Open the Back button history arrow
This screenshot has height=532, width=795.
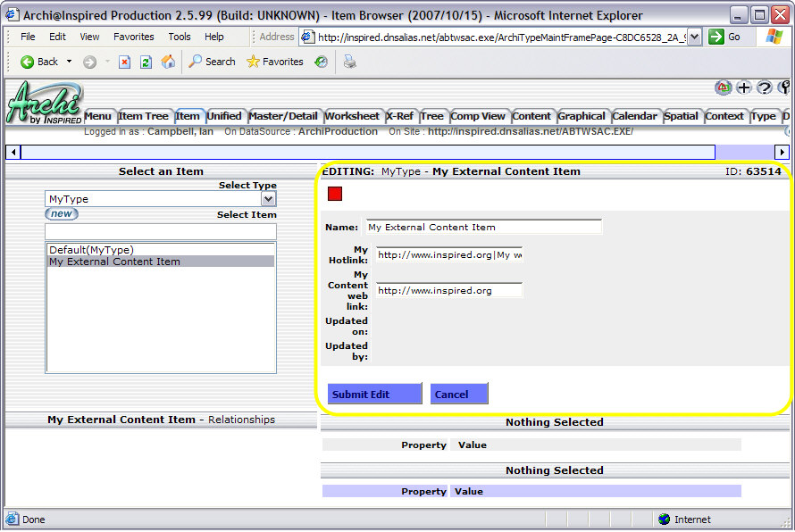pos(70,62)
